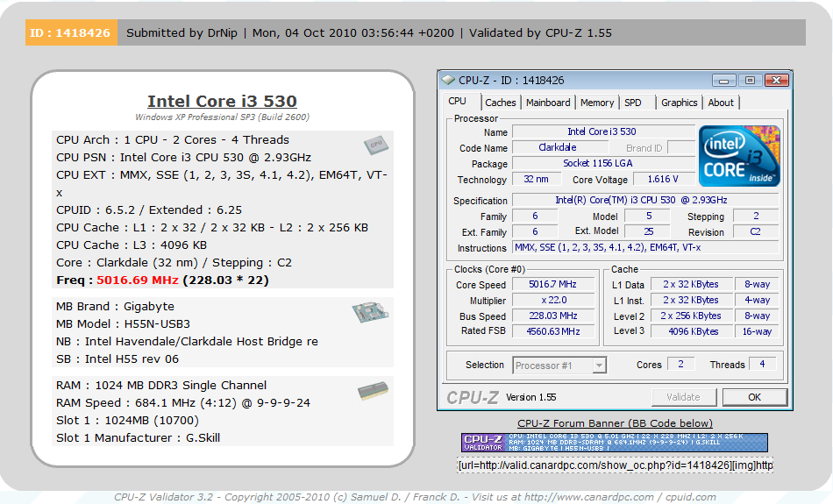The height and width of the screenshot is (504, 833).
Task: Click the Core Speed value field
Action: pos(554,285)
